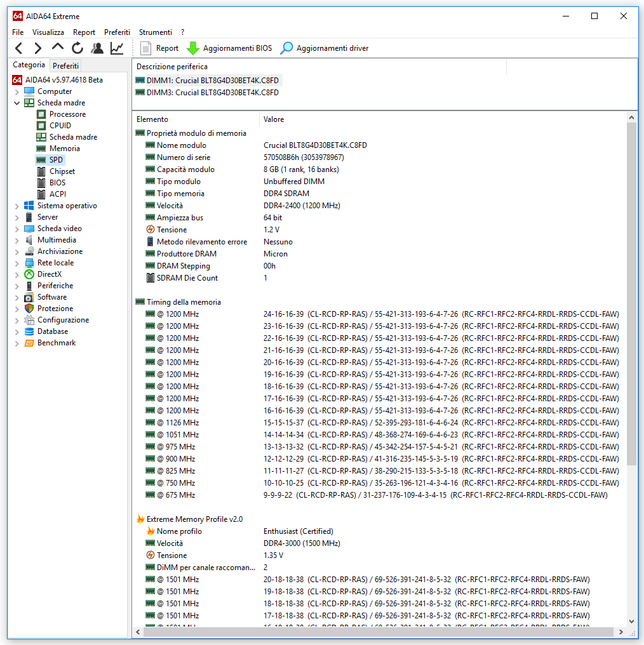Viewport: 644px width, 645px height.
Task: Expand the Archiviazione tree node
Action: [x=17, y=252]
